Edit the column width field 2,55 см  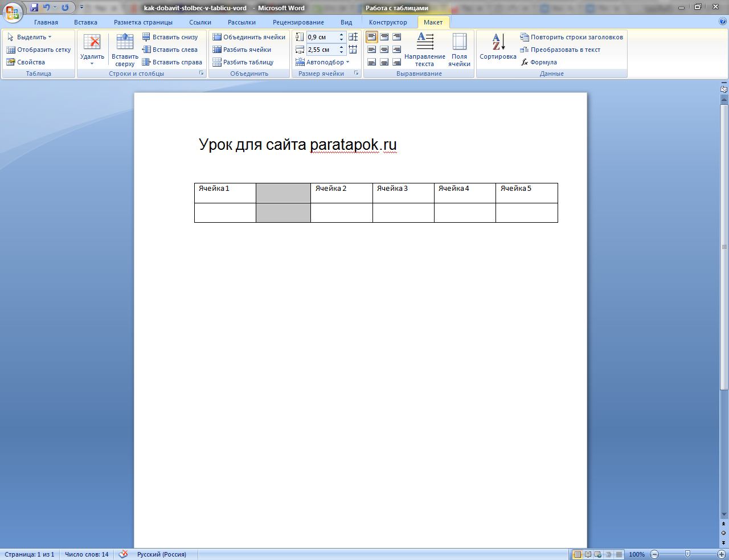pos(322,50)
